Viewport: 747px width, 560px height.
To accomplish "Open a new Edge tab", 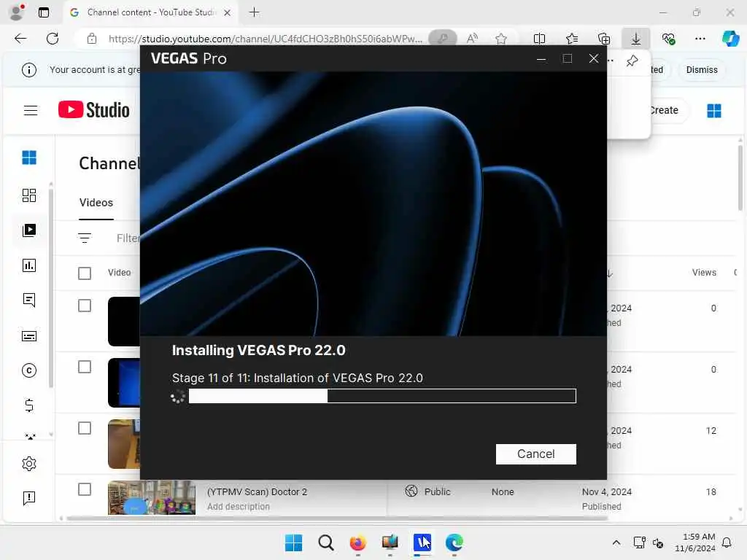I will coord(255,12).
